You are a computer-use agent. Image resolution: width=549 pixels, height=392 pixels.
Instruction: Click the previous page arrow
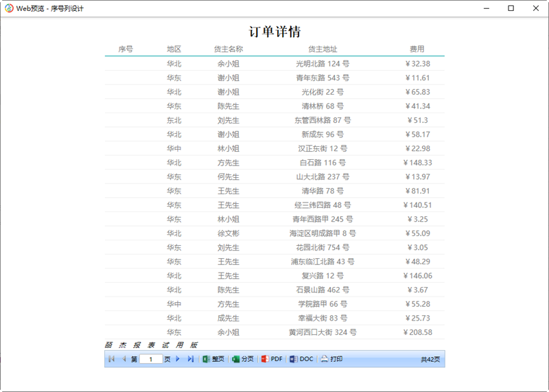coord(124,359)
